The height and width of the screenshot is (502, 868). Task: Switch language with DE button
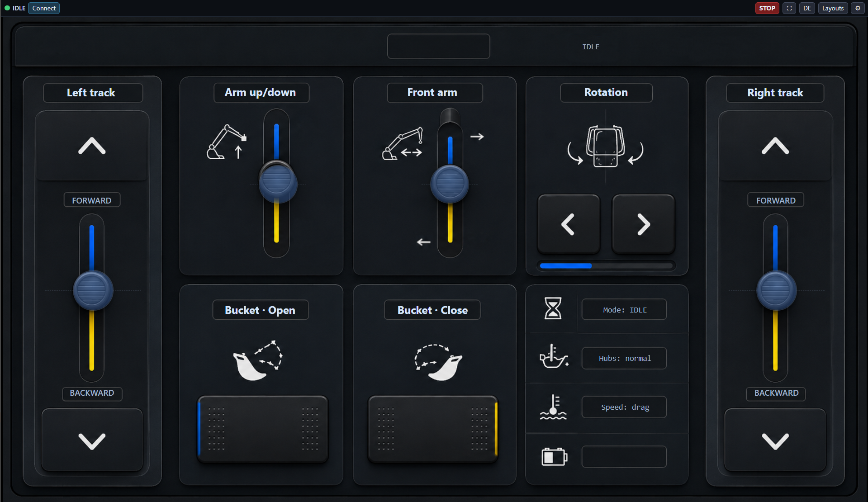tap(807, 8)
